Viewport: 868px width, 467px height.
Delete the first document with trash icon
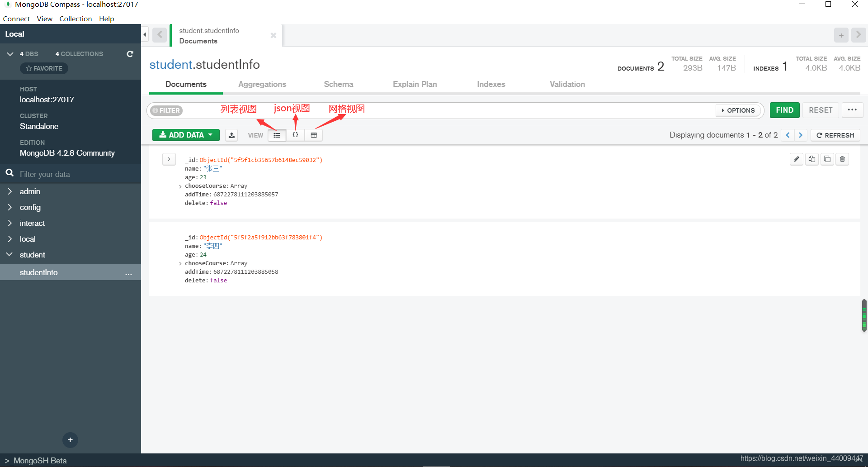coord(842,159)
